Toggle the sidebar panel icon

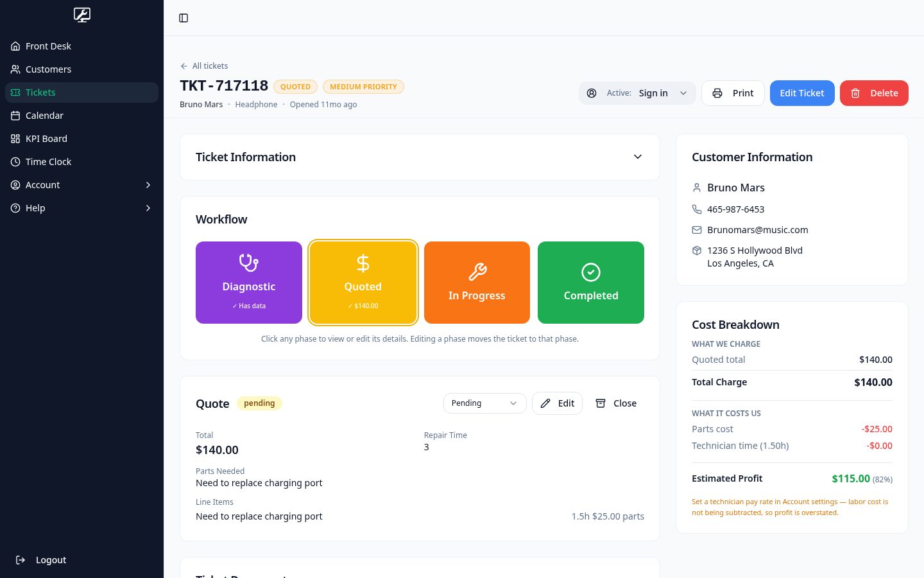(184, 18)
